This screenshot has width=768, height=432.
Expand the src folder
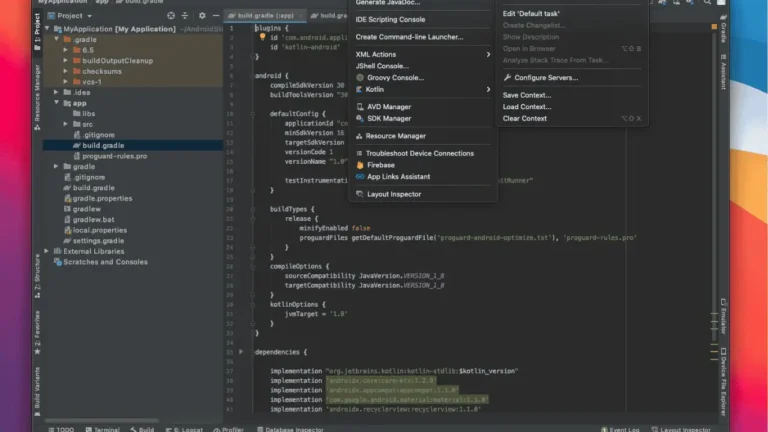(x=66, y=124)
